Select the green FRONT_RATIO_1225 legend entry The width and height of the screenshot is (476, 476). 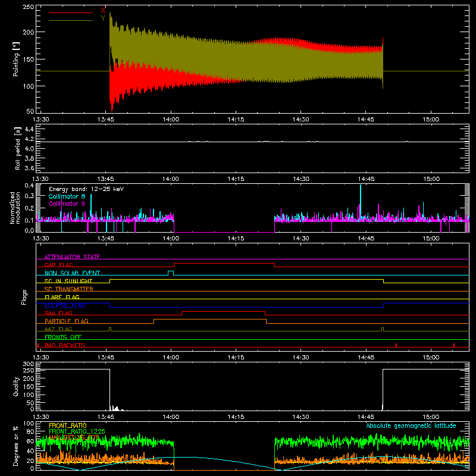77,431
